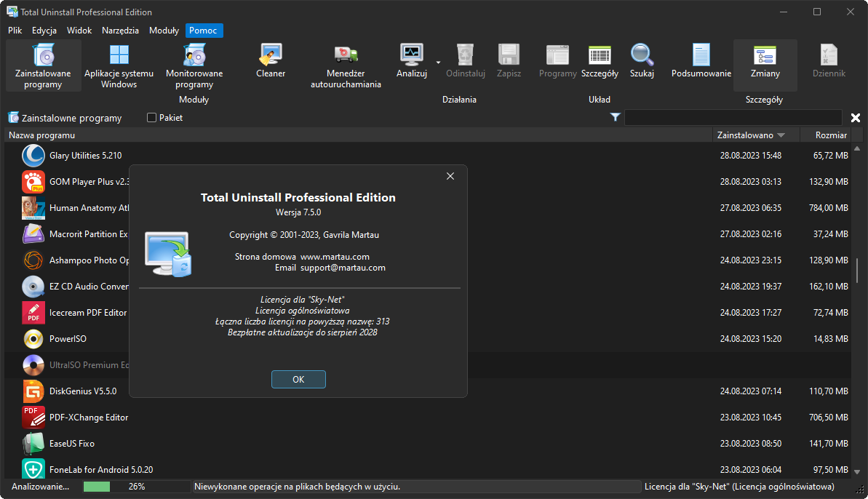This screenshot has height=499, width=868.
Task: Click scrollbar down arrow
Action: (857, 472)
